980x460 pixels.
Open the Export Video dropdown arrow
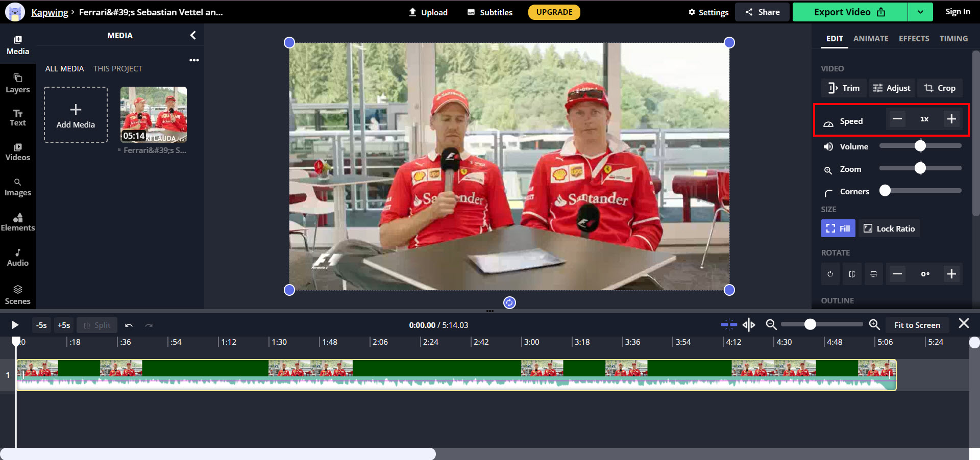pyautogui.click(x=920, y=11)
